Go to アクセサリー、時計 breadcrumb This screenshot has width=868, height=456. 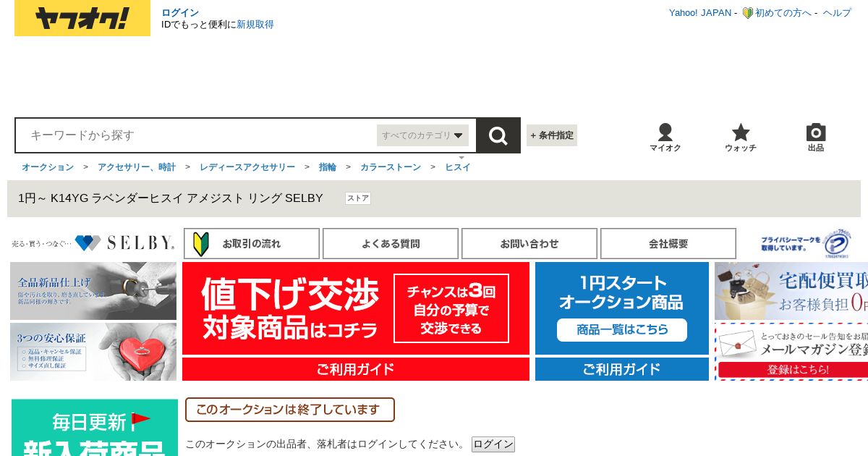tap(137, 167)
